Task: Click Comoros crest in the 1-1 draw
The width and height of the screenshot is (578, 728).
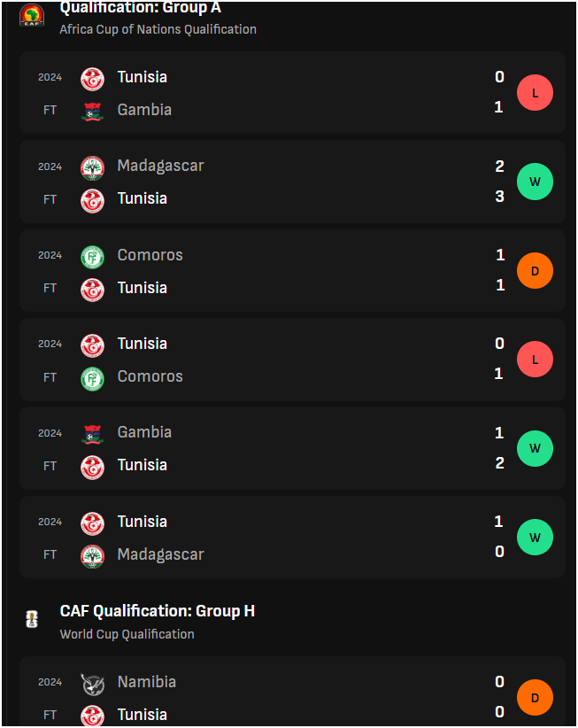Action: [92, 257]
